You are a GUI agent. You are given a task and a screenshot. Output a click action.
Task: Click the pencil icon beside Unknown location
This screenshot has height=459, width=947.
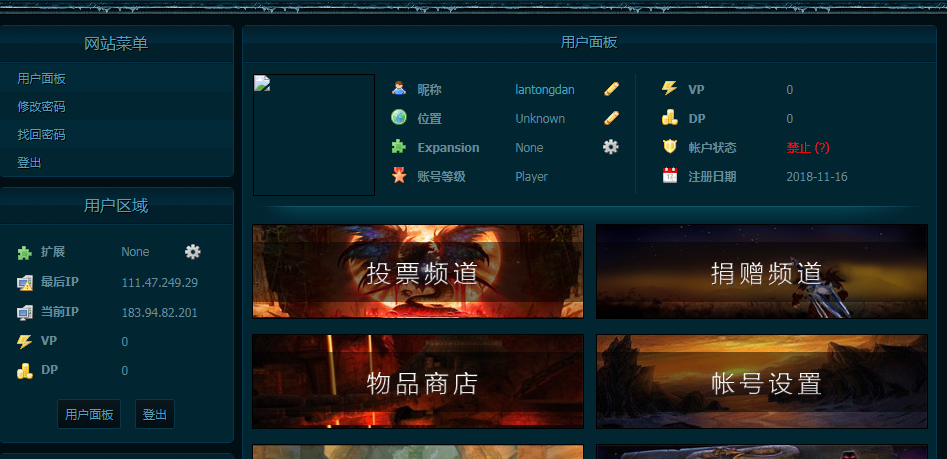(611, 117)
